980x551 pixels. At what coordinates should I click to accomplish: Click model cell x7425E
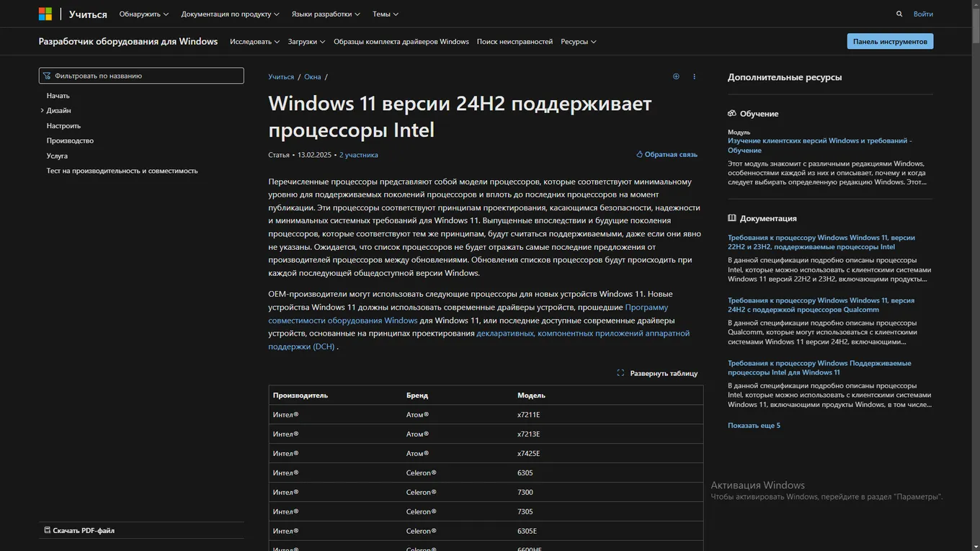point(529,454)
